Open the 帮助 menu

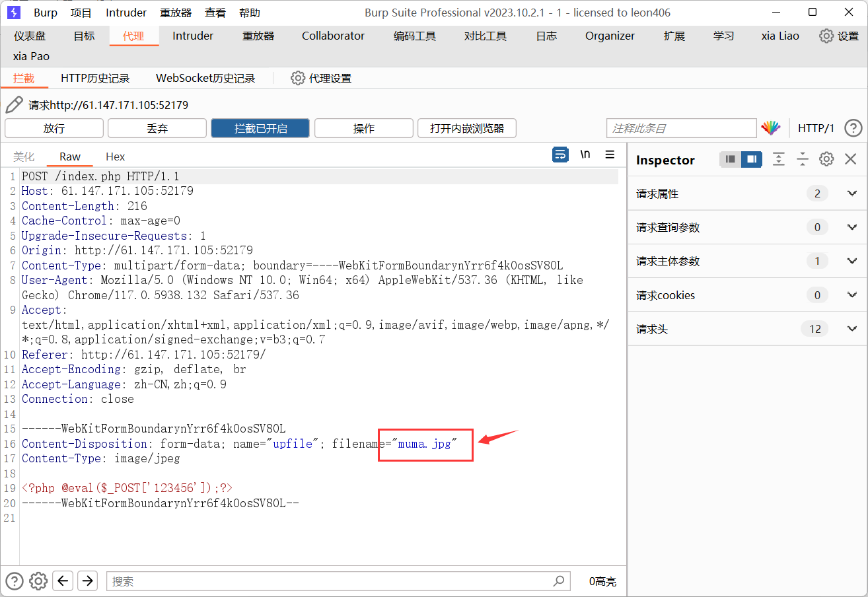click(x=250, y=13)
